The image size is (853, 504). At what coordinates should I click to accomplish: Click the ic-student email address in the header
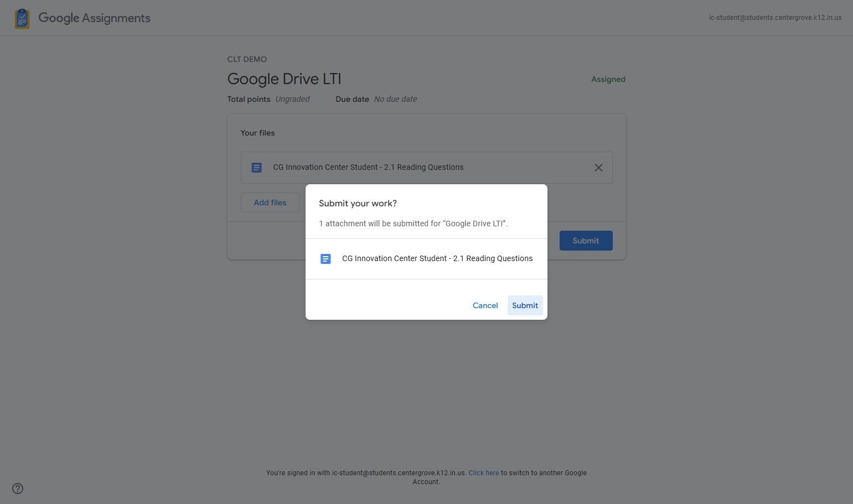pos(774,17)
